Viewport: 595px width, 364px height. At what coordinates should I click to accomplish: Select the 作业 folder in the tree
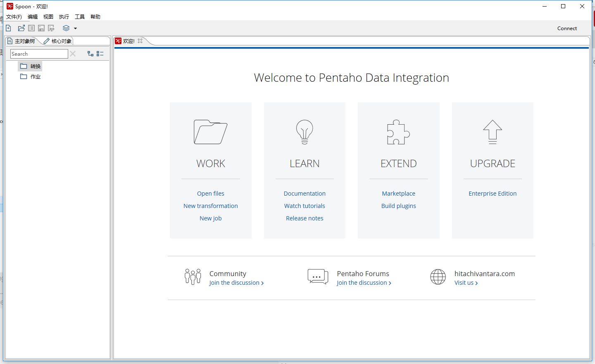(30, 77)
